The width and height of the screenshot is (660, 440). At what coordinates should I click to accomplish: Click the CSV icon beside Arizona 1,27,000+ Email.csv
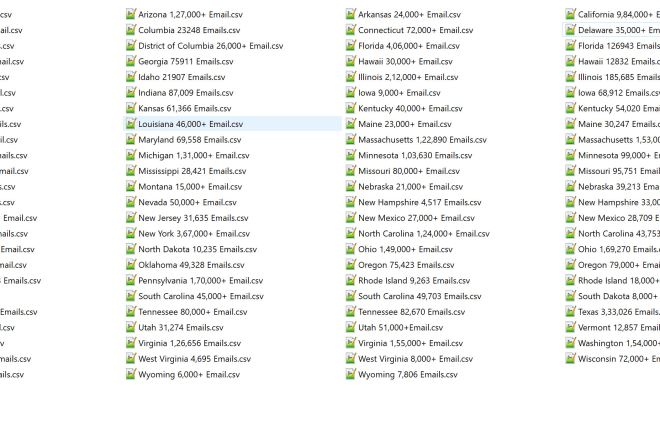131,14
